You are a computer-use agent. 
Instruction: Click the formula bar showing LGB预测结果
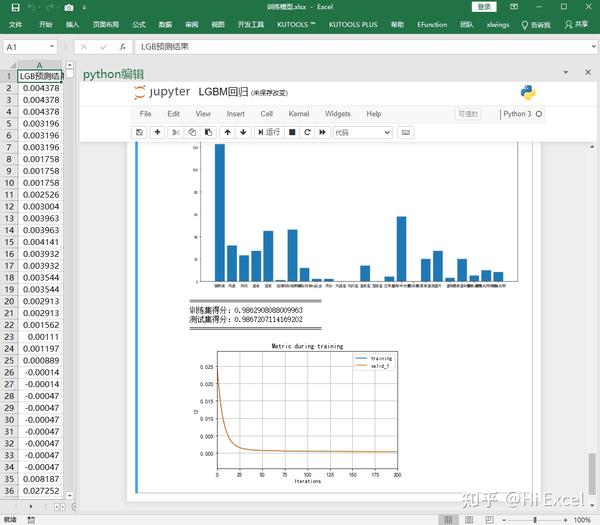point(362,47)
